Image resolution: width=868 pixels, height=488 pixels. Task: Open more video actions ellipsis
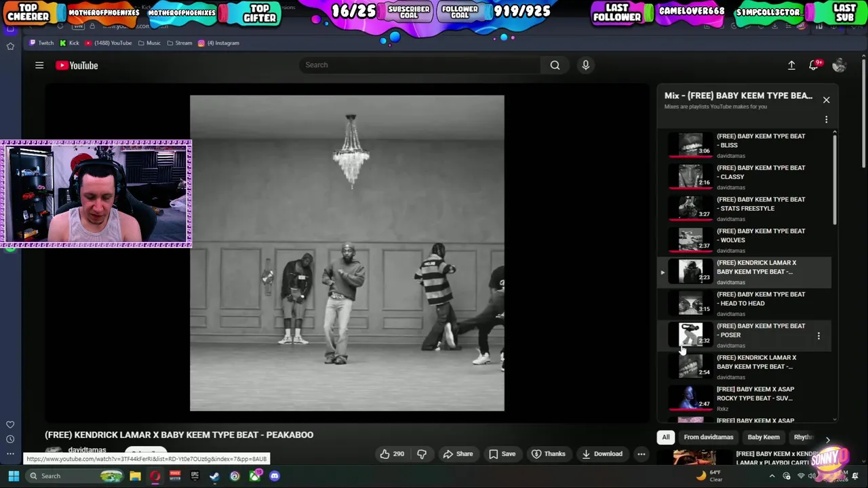click(x=641, y=454)
